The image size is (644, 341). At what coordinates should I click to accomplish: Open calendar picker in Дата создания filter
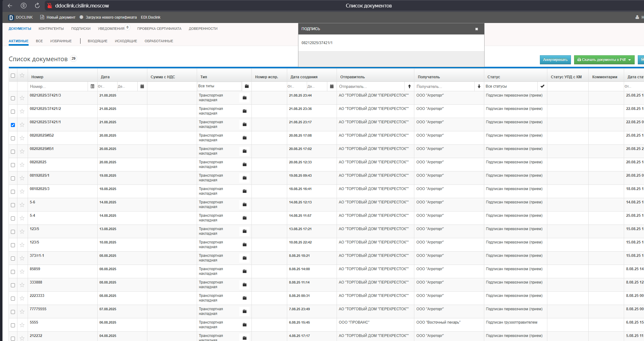332,86
